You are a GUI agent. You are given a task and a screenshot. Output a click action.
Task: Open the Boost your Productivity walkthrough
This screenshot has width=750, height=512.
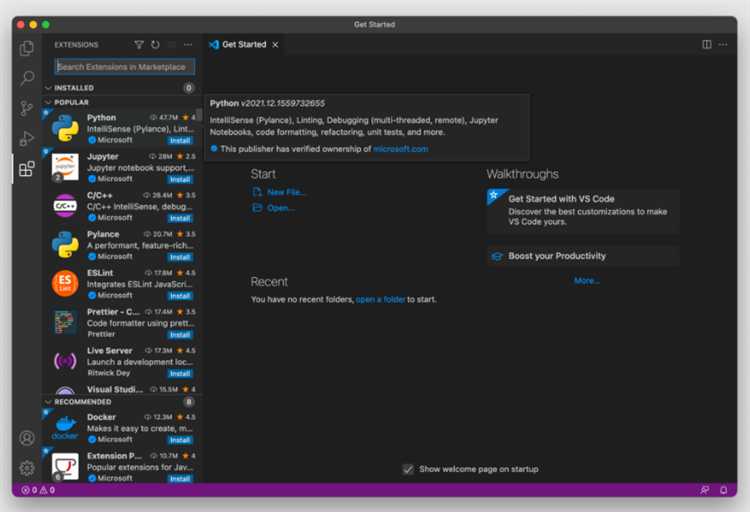[x=557, y=256]
